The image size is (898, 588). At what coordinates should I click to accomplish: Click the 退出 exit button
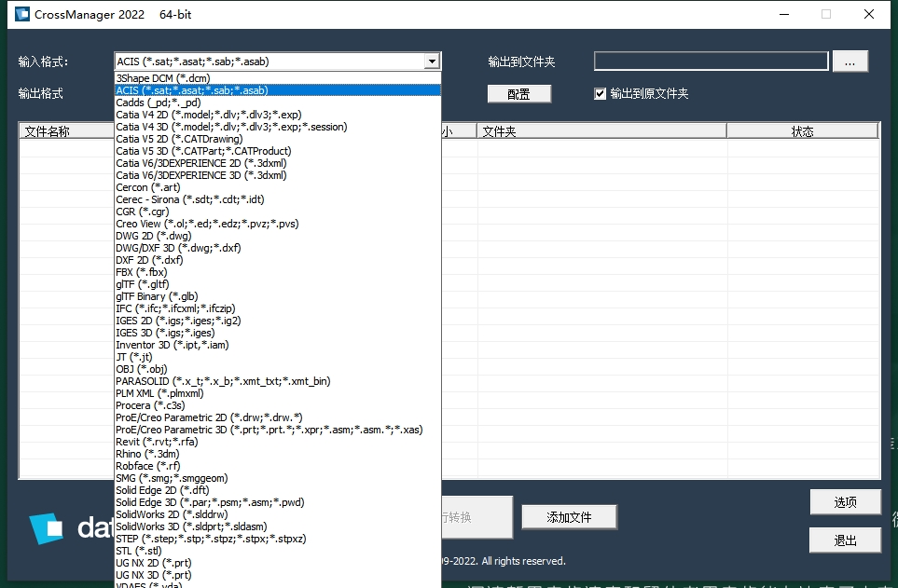pos(845,540)
